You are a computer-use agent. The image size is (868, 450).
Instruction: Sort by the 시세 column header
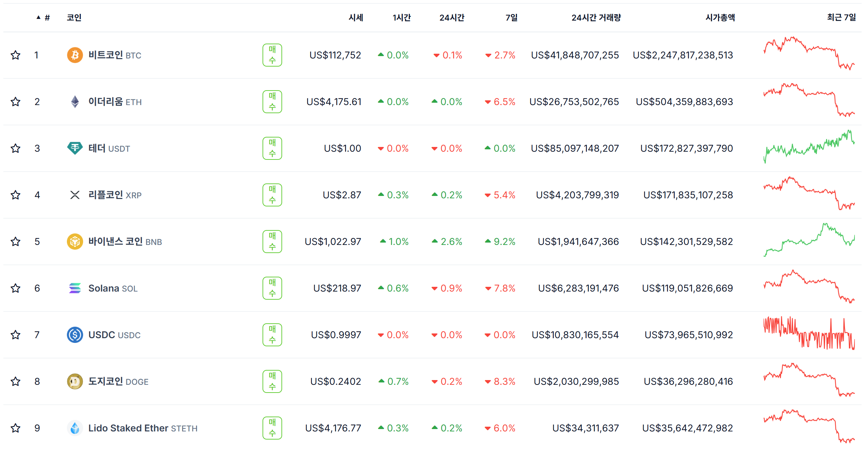356,18
